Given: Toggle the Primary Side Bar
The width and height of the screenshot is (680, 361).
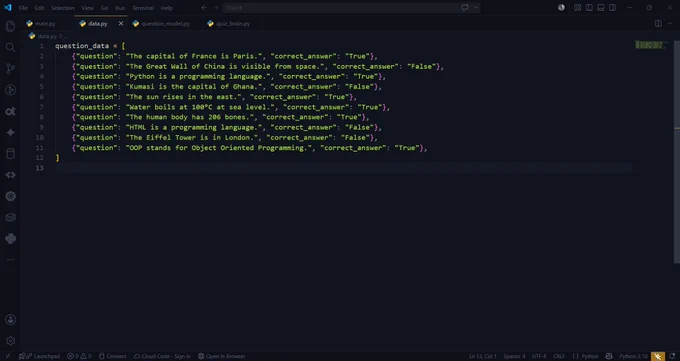Looking at the screenshot, I should [589, 7].
